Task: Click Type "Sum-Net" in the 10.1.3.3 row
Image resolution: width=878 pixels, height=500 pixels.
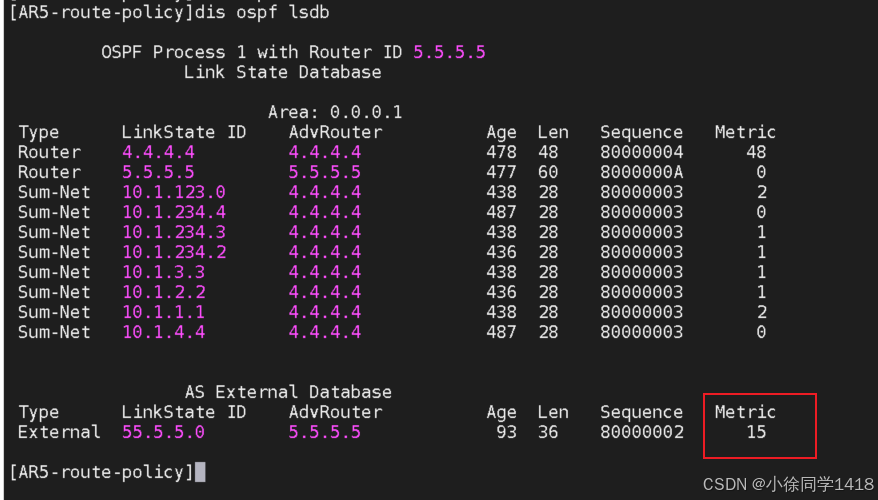Action: click(54, 272)
